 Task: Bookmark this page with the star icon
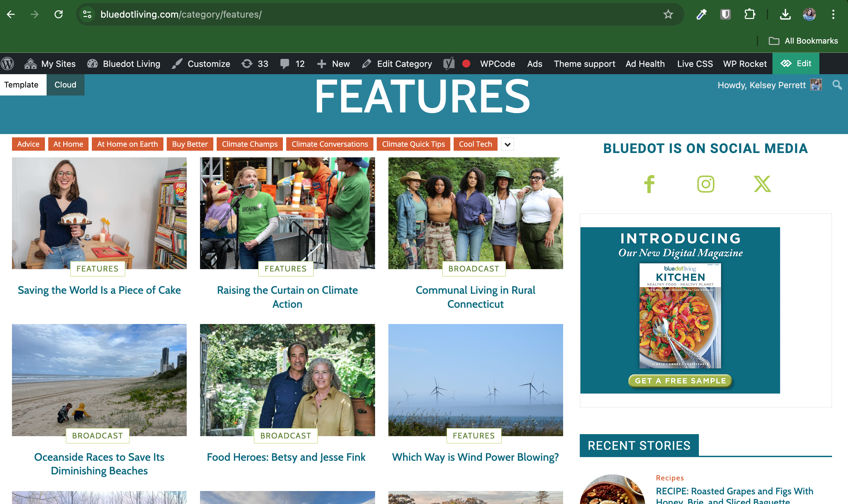point(668,14)
